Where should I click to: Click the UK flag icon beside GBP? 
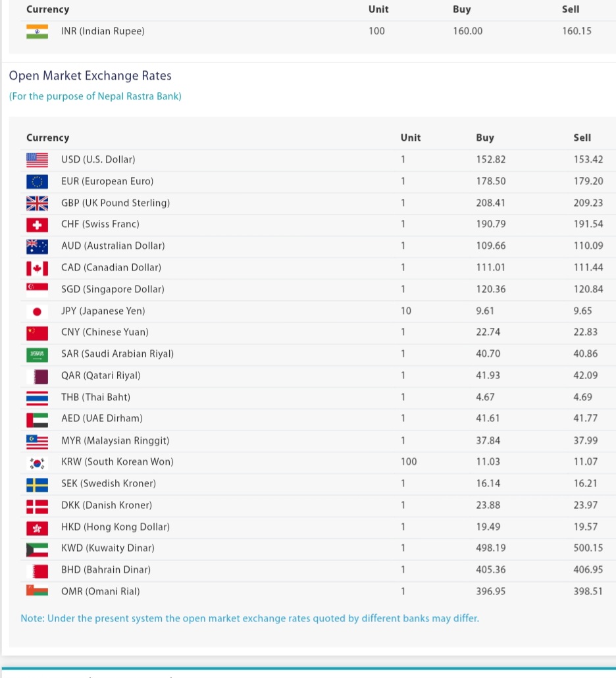coord(37,203)
